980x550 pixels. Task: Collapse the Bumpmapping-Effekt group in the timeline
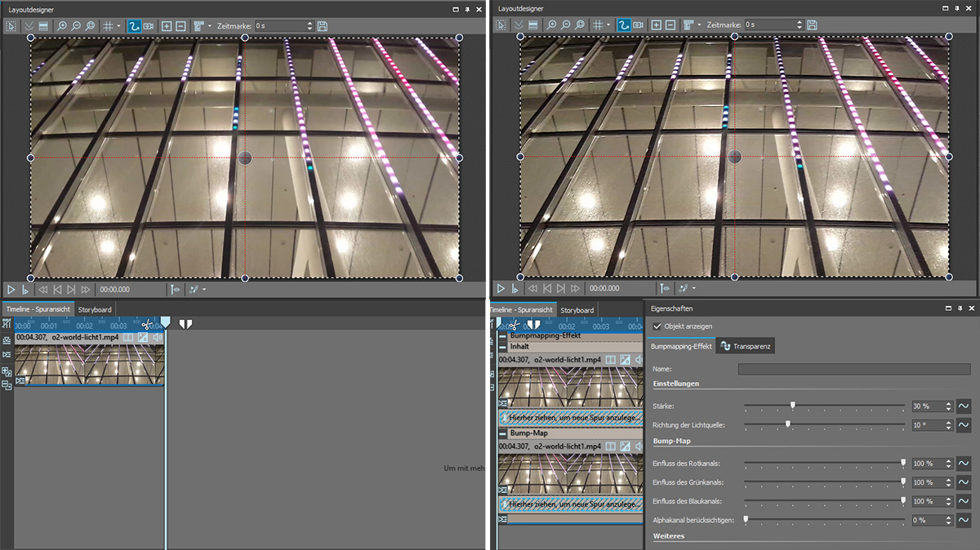click(x=503, y=335)
